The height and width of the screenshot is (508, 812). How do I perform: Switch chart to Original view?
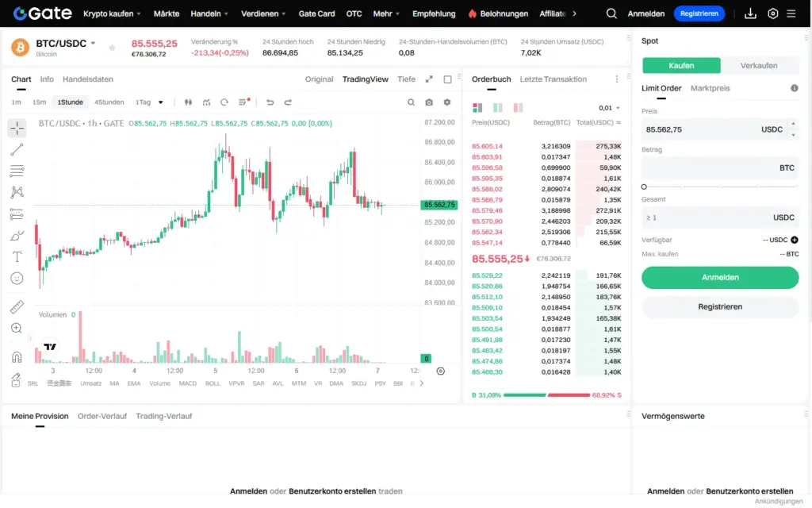tap(319, 79)
